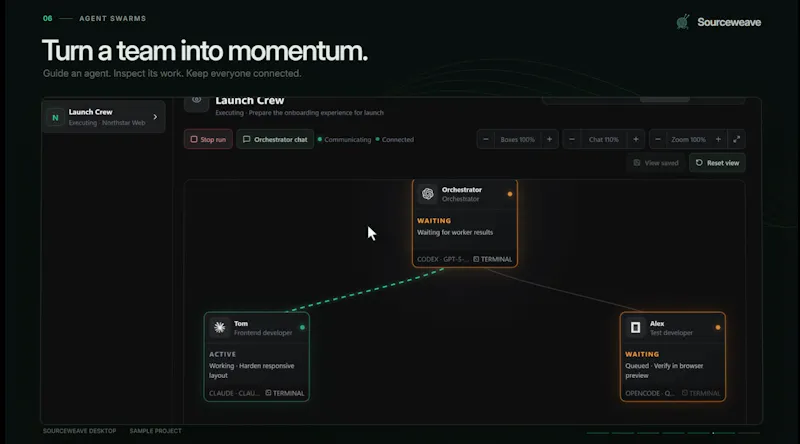Open the Orchestrator node TERMINAL
This screenshot has height=444, width=800.
pyautogui.click(x=492, y=259)
